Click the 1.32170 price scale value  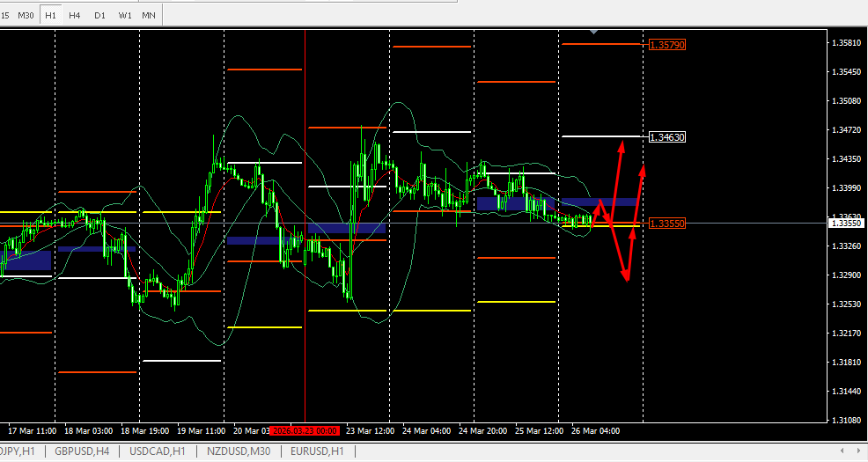847,334
